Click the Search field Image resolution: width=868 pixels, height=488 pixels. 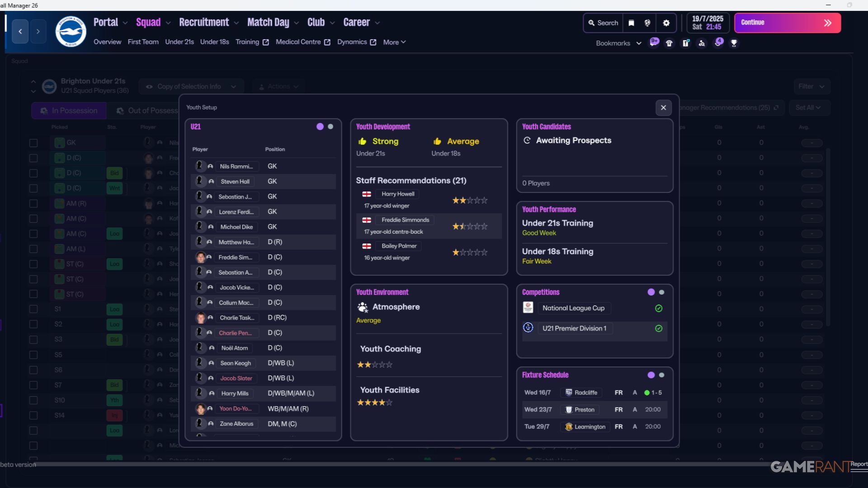[x=603, y=23]
